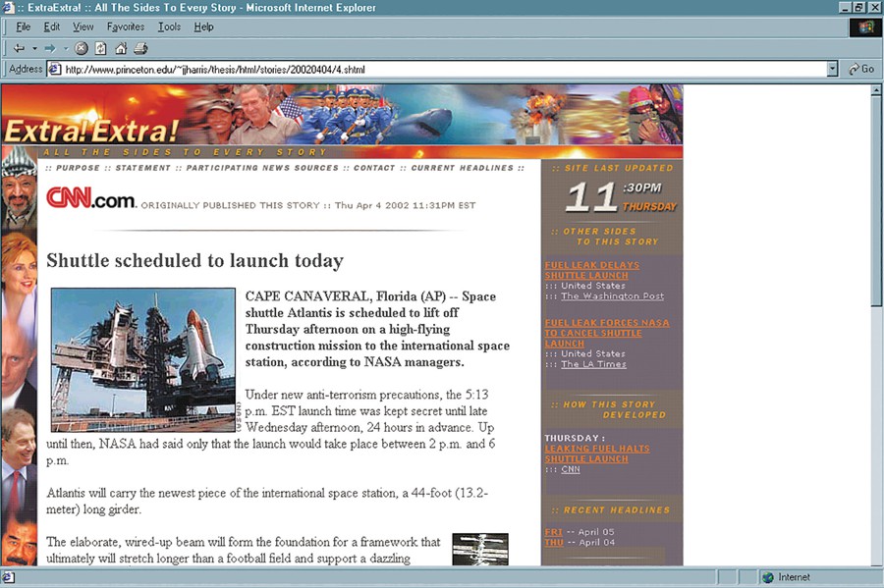884x588 pixels.
Task: Open the Tools menu
Action: (169, 27)
